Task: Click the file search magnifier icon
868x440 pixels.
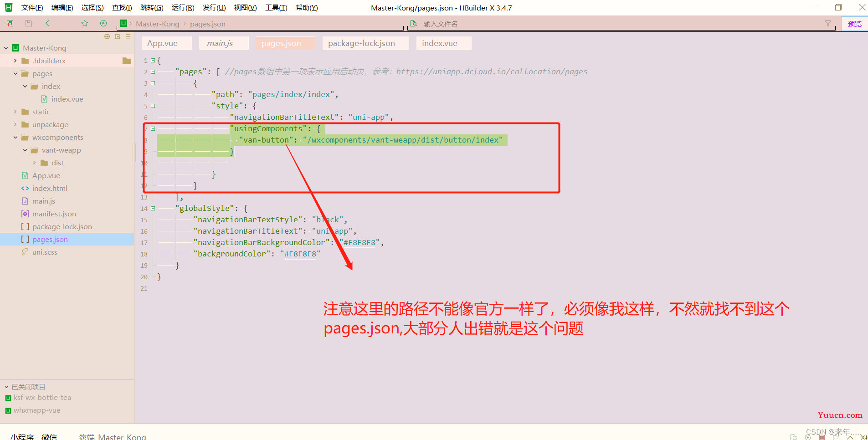Action: coord(414,24)
